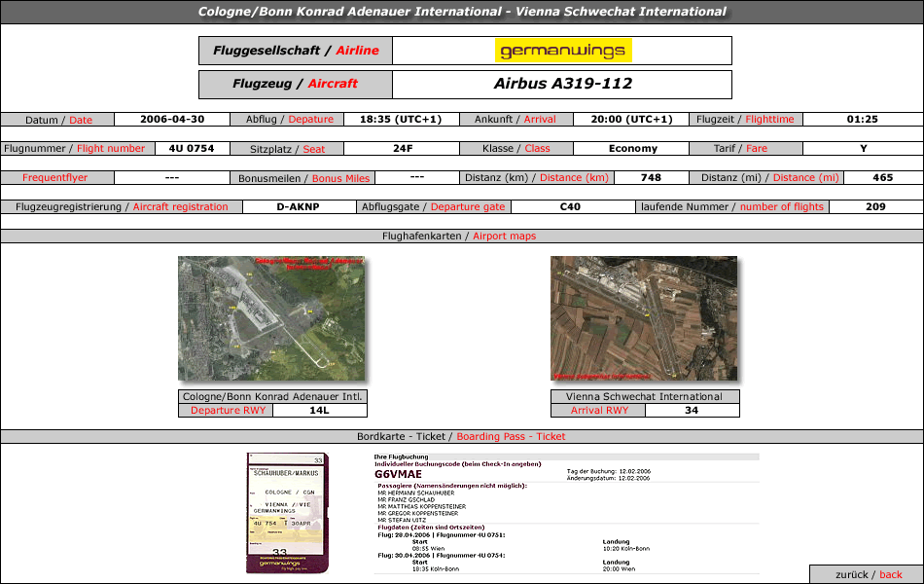This screenshot has width=924, height=584.
Task: Click the Abflugsgate / Departure gate label
Action: (434, 207)
